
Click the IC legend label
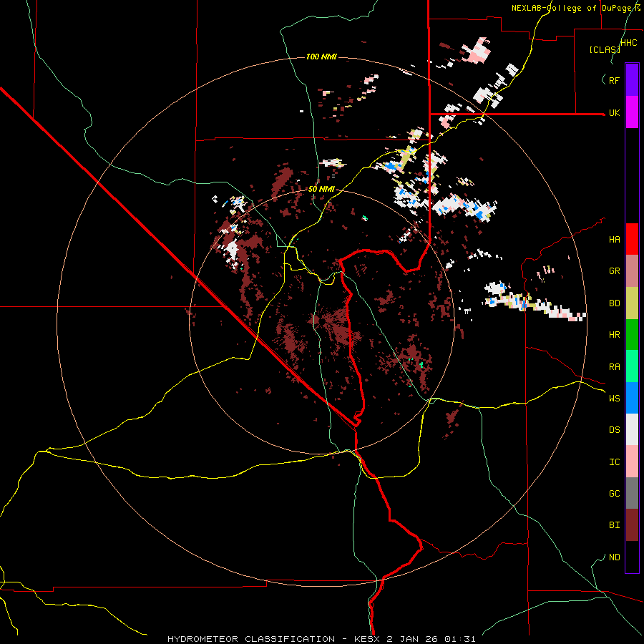coord(614,462)
